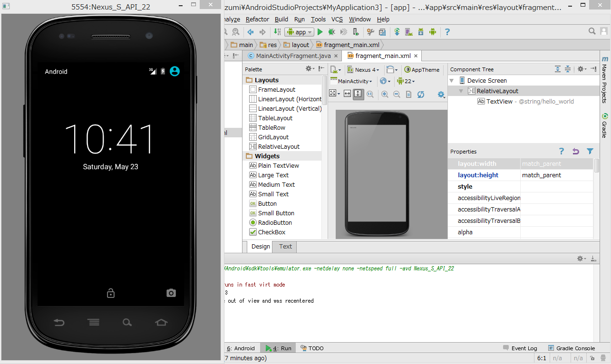This screenshot has width=611, height=364.
Task: Open the SDK Manager icon
Action: 421,32
